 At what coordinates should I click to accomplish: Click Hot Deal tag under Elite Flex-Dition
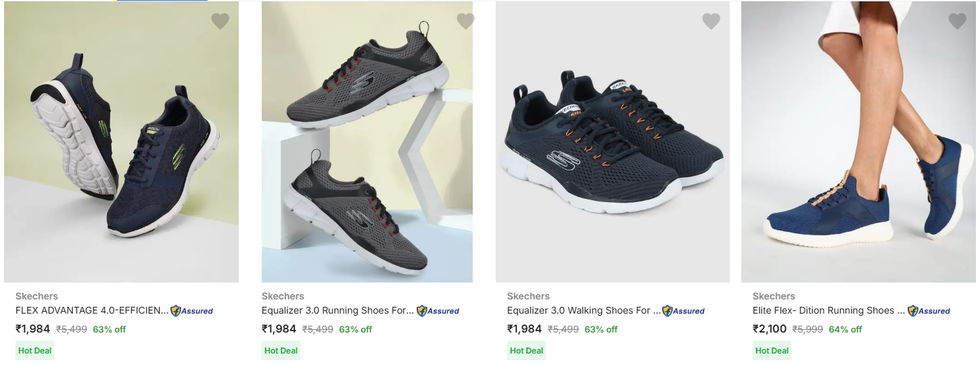[772, 351]
